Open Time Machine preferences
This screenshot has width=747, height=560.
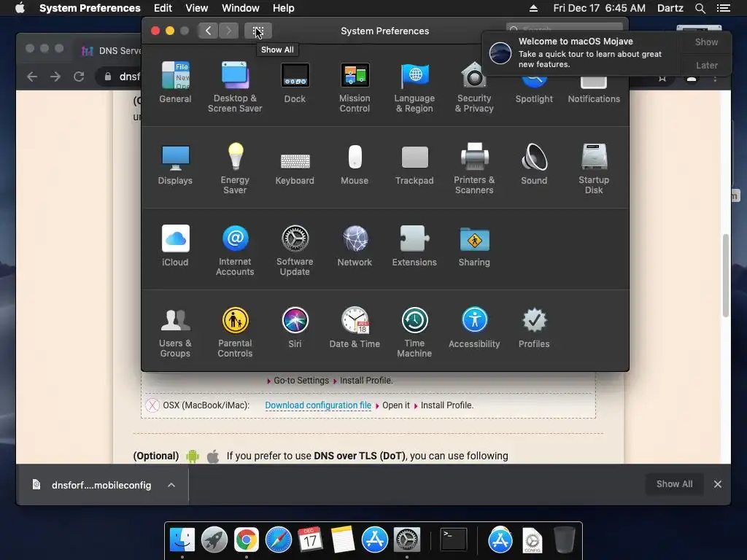pyautogui.click(x=414, y=332)
